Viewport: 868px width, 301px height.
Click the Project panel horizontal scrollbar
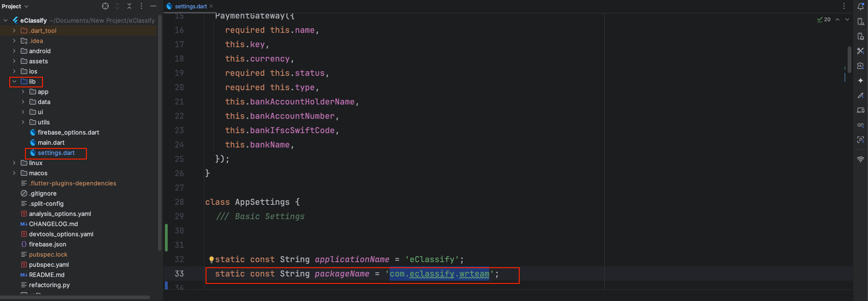(x=75, y=297)
